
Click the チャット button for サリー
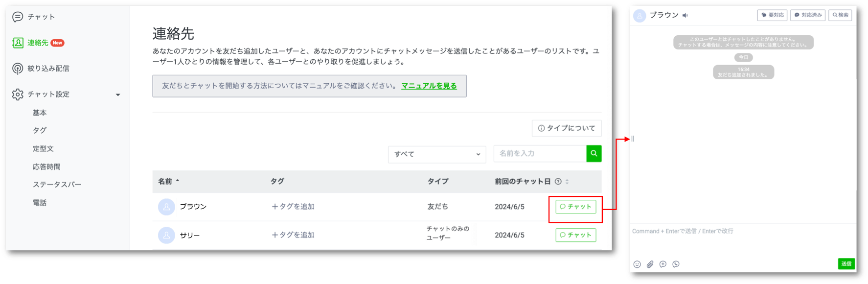(x=575, y=235)
